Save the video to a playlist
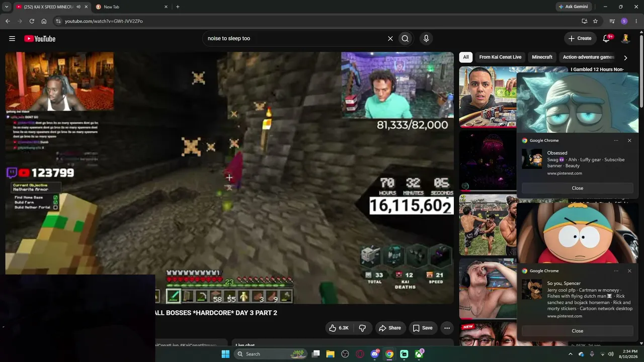644x362 pixels. [423, 328]
